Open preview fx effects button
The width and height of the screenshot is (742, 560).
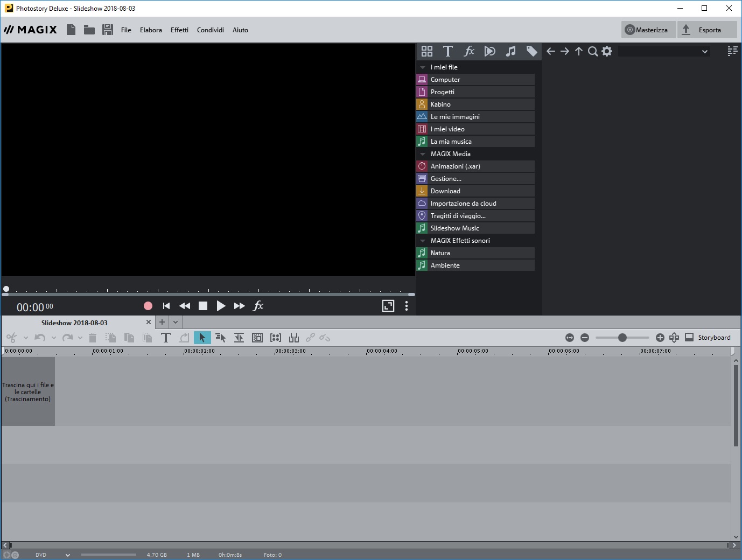click(258, 306)
